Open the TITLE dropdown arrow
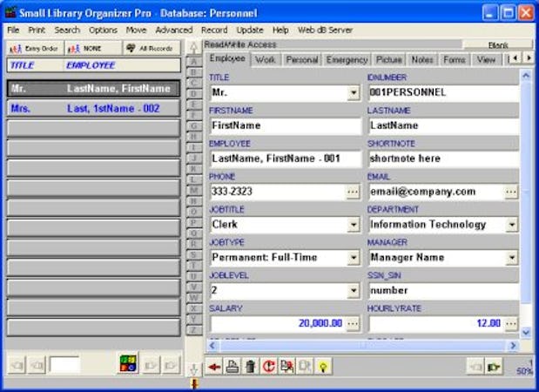The image size is (539, 392). [x=354, y=92]
